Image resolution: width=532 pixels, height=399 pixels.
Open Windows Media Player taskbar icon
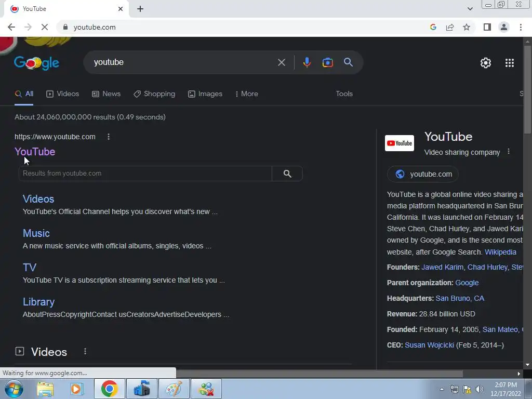tap(77, 389)
